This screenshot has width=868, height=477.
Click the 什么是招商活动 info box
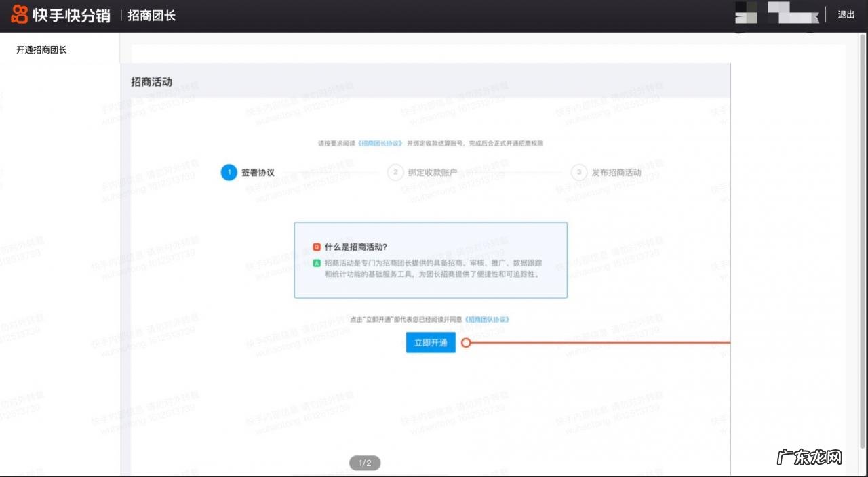[x=431, y=260]
